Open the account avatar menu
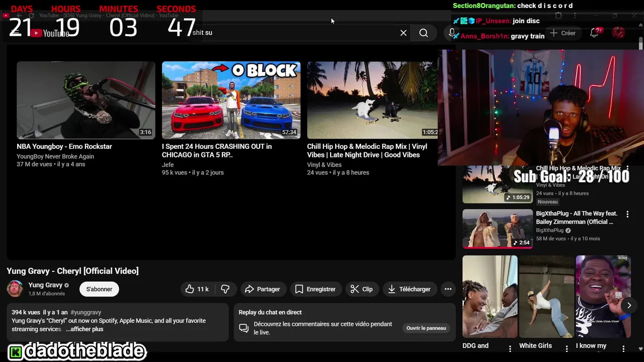Viewport: 644px width, 362px height. pyautogui.click(x=618, y=33)
